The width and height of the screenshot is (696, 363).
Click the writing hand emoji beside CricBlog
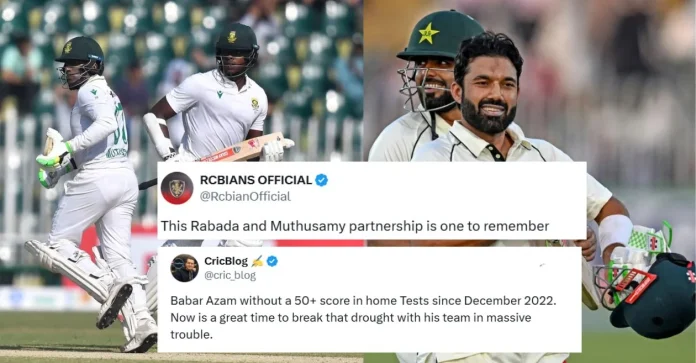click(257, 261)
